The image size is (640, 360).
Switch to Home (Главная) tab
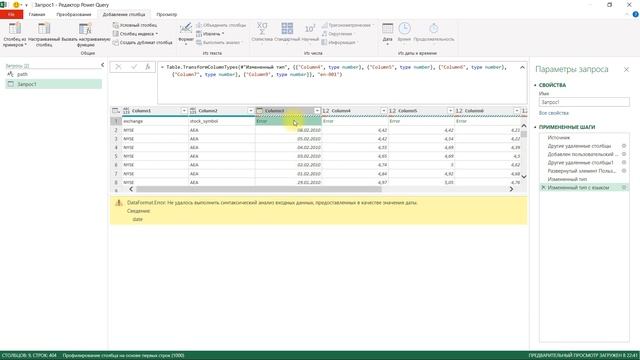(x=37, y=15)
